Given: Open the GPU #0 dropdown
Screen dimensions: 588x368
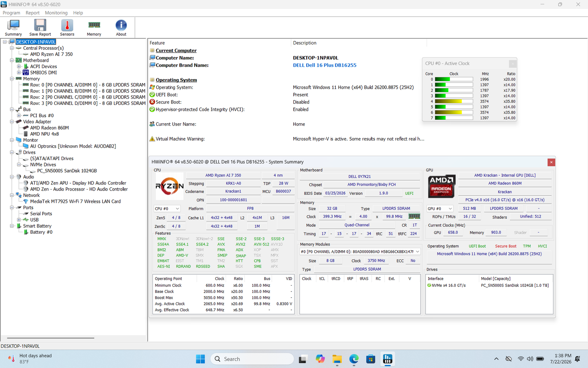Looking at the screenshot, I should pos(440,209).
